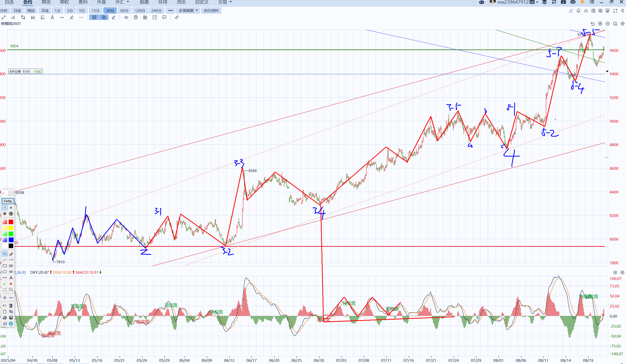Toggle the magnet snap mode button
The height and width of the screenshot is (364, 626).
coord(94,17)
